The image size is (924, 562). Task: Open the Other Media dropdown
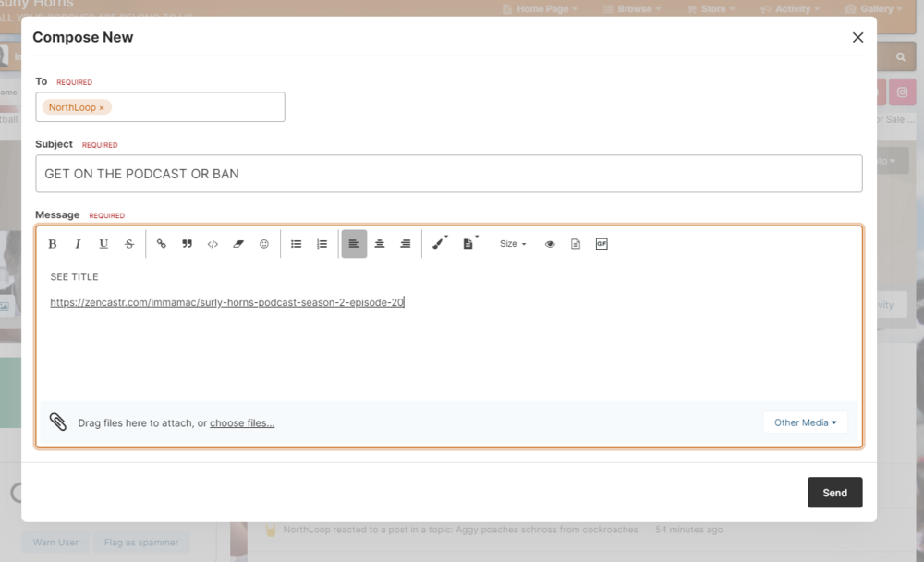[x=805, y=422]
